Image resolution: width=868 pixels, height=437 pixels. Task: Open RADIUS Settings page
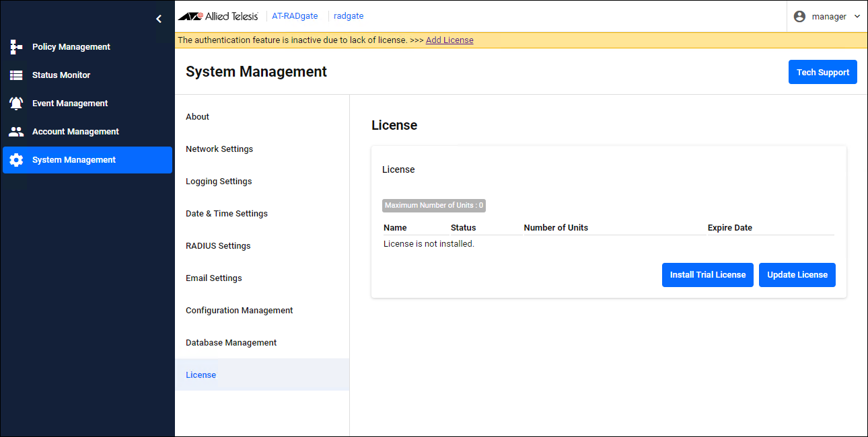tap(218, 246)
